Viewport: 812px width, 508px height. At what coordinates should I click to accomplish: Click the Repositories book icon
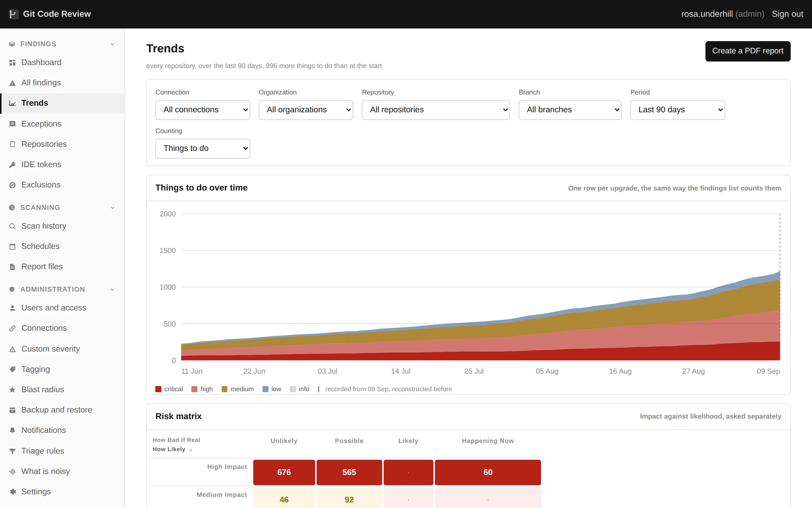pyautogui.click(x=12, y=144)
